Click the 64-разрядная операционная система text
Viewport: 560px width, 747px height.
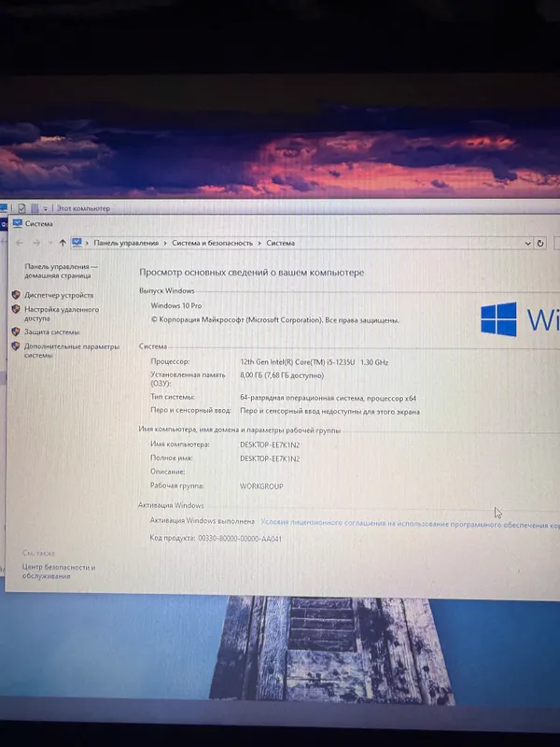(329, 398)
